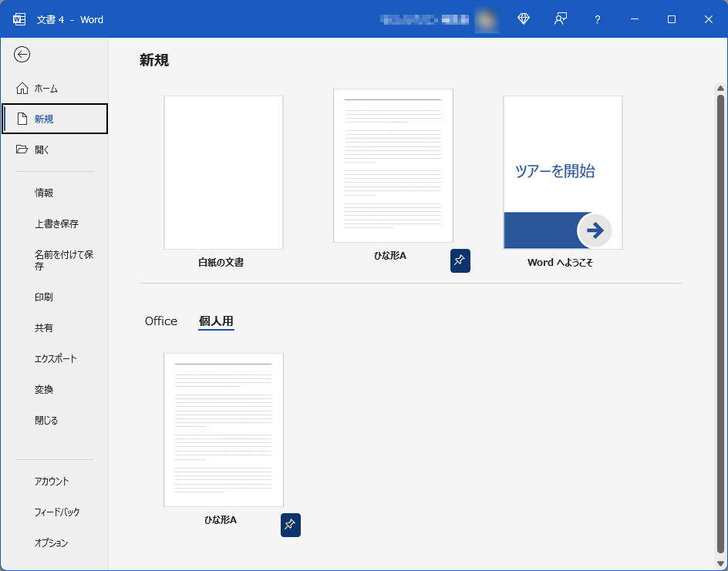Click the back arrow to return to the document
This screenshot has width=728, height=571.
pos(22,54)
